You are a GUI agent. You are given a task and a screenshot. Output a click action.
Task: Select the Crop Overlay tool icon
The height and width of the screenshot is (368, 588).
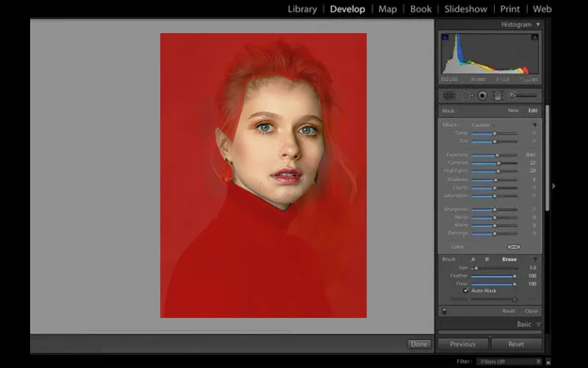448,95
